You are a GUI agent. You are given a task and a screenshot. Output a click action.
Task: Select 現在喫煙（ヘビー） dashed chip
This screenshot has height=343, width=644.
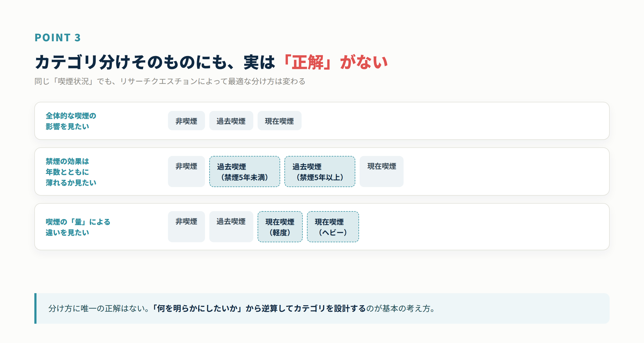click(x=333, y=227)
